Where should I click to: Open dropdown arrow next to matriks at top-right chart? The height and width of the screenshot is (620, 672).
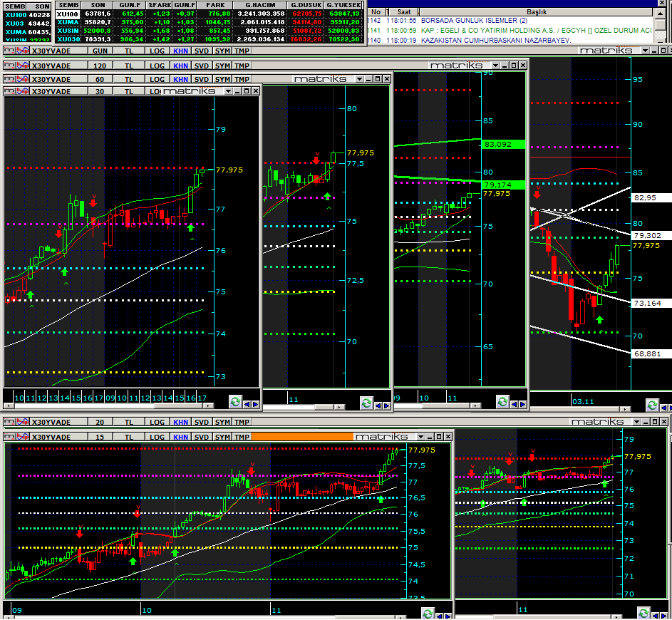click(x=645, y=51)
